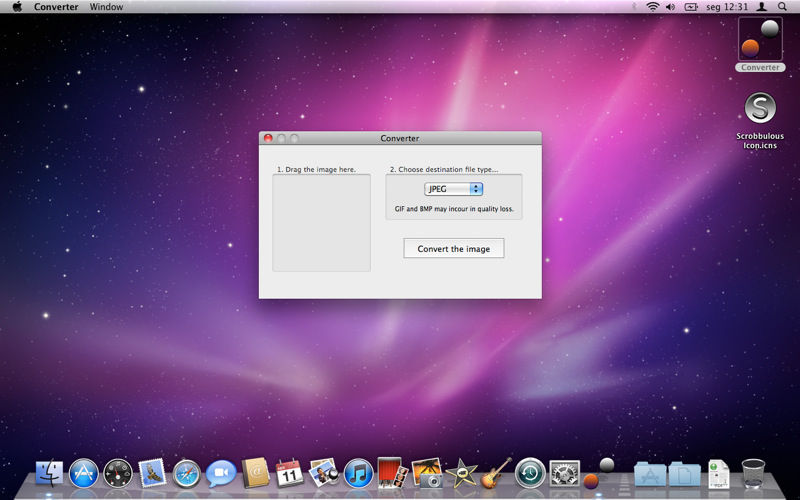Image resolution: width=800 pixels, height=500 pixels.
Task: Close the Converter window with red button
Action: click(268, 138)
